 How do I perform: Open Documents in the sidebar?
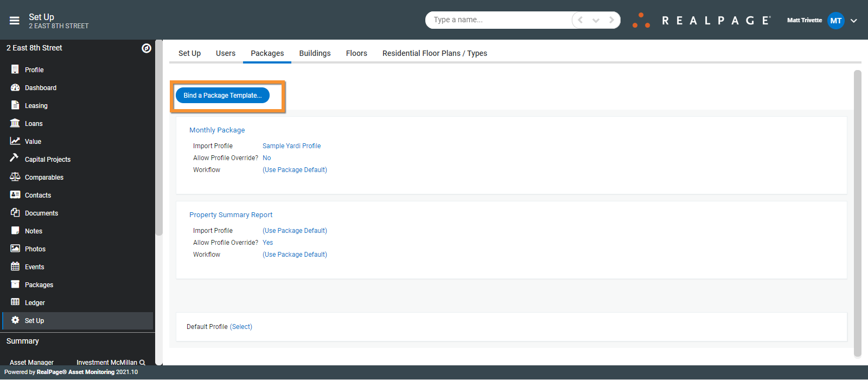(x=41, y=213)
